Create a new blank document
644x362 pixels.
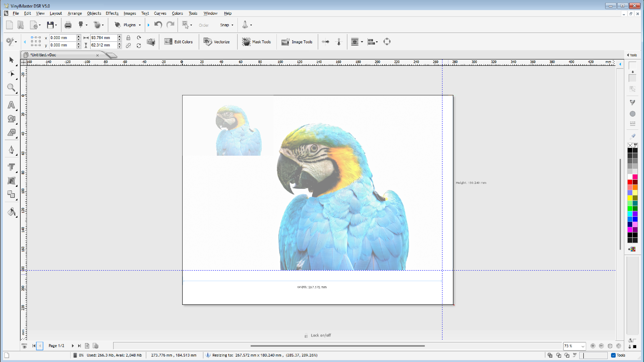[9, 25]
